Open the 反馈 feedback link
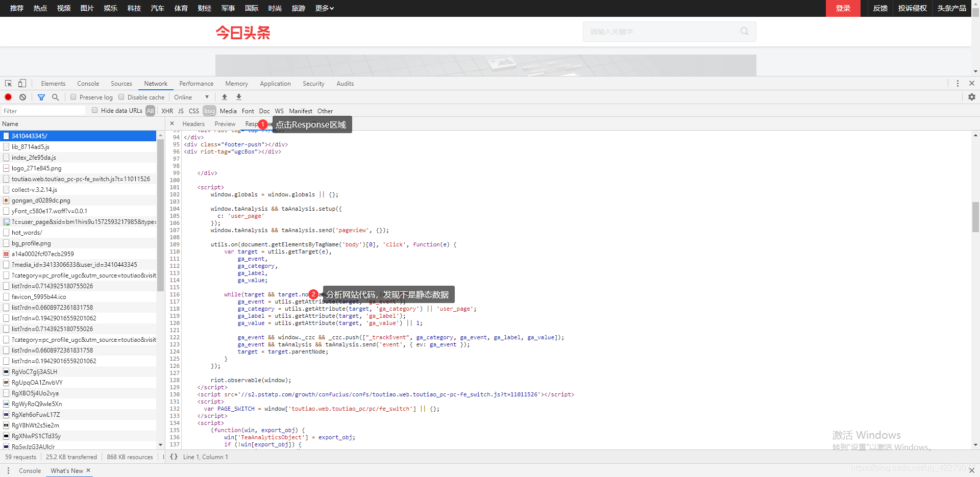This screenshot has height=477, width=980. tap(880, 8)
